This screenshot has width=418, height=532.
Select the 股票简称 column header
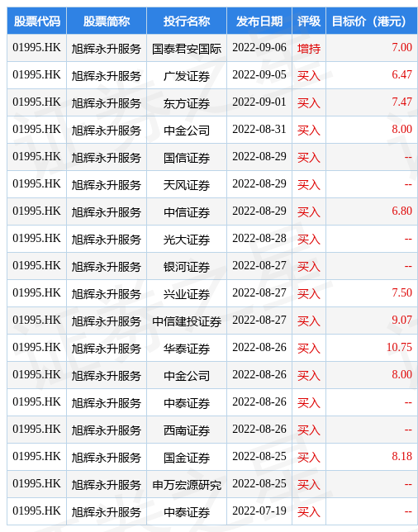(107, 21)
